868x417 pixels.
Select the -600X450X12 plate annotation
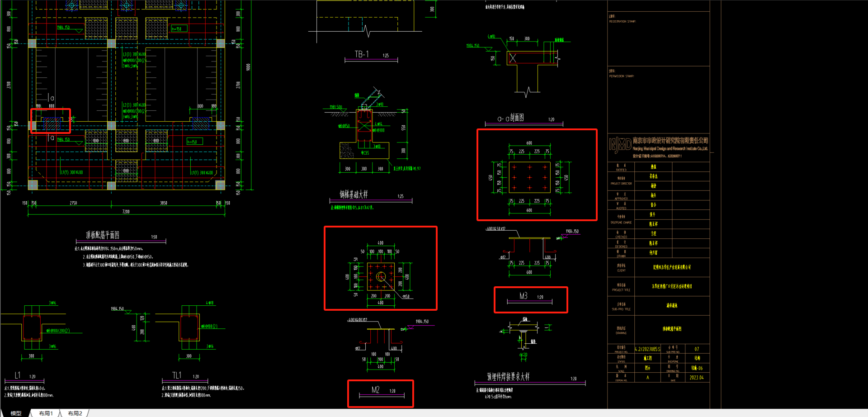(x=495, y=229)
